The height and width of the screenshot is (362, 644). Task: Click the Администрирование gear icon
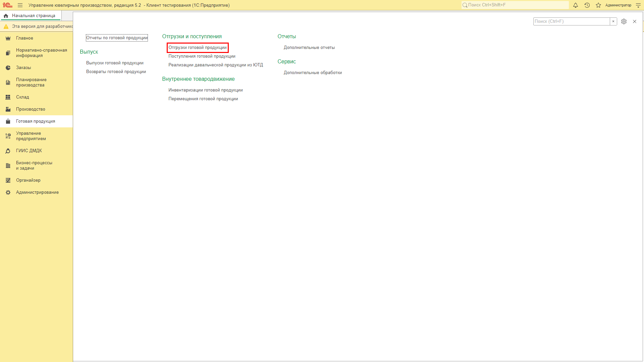8,192
